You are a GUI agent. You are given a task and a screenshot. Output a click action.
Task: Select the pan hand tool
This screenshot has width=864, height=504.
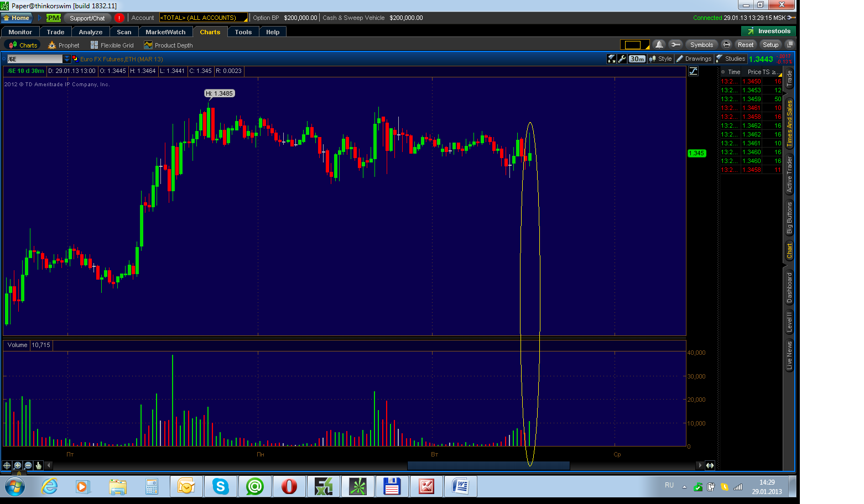[39, 465]
